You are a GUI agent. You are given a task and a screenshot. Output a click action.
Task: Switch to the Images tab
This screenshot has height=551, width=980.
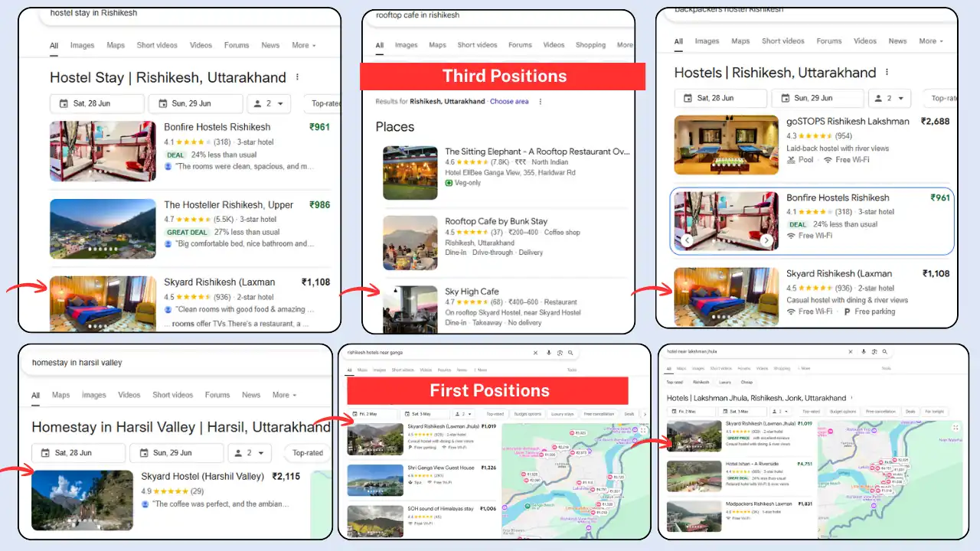coord(82,45)
